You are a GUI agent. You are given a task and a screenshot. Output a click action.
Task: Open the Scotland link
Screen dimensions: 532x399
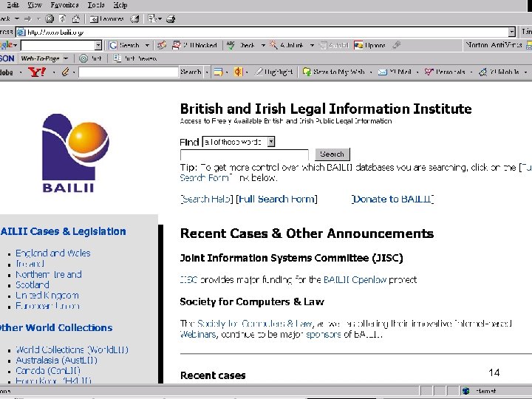point(33,285)
